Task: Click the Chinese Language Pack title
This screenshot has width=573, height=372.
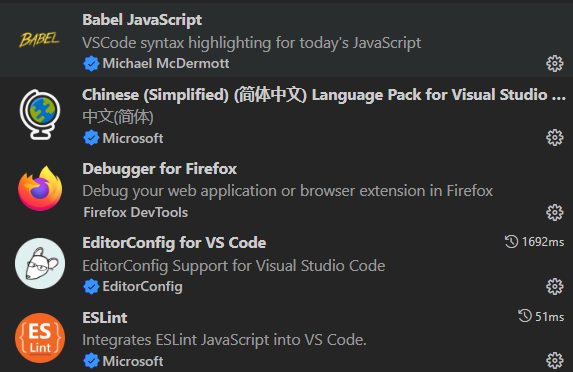Action: pos(324,95)
